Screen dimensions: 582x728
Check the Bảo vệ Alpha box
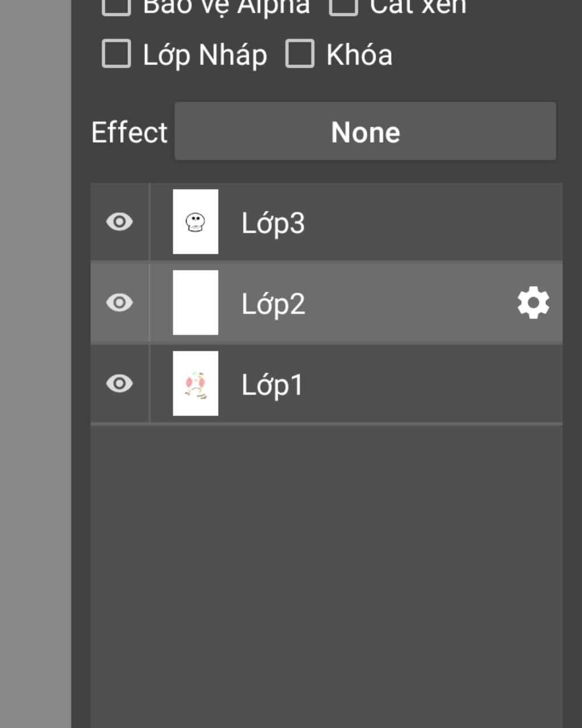click(x=117, y=7)
